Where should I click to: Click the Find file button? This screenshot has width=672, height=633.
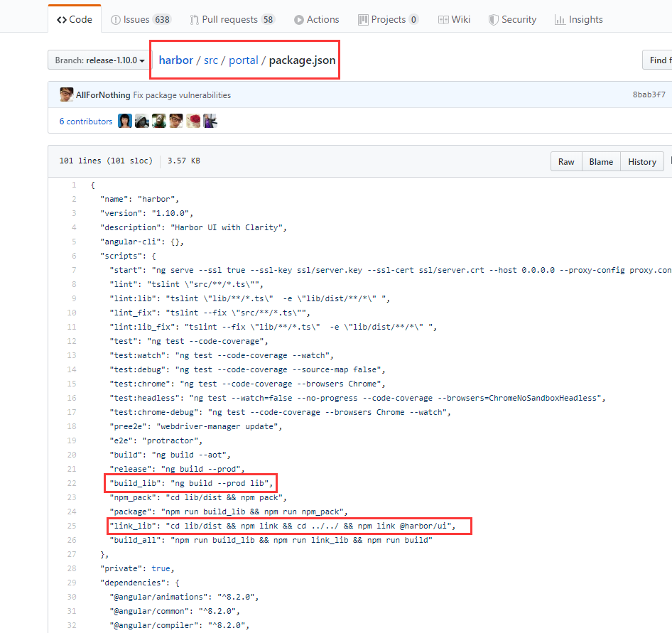(657, 60)
